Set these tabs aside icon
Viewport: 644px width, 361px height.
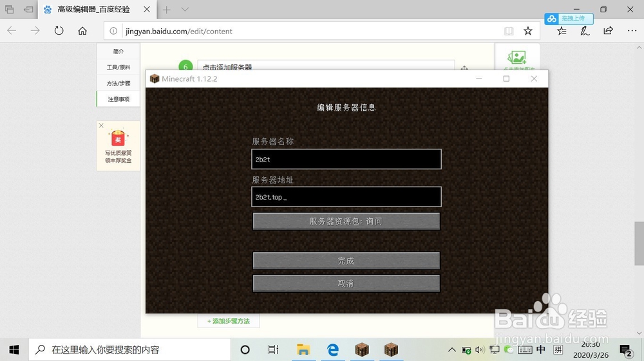click(x=28, y=9)
